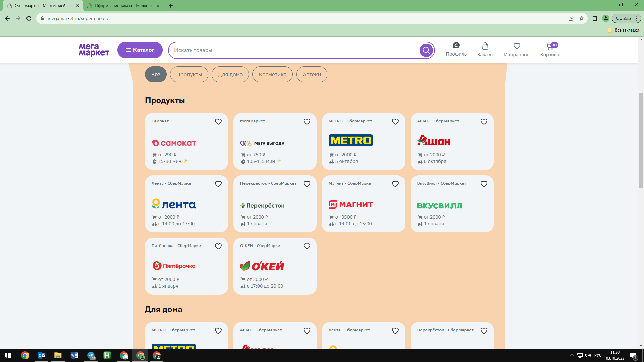Select the Аптеки filter chip

(x=312, y=74)
